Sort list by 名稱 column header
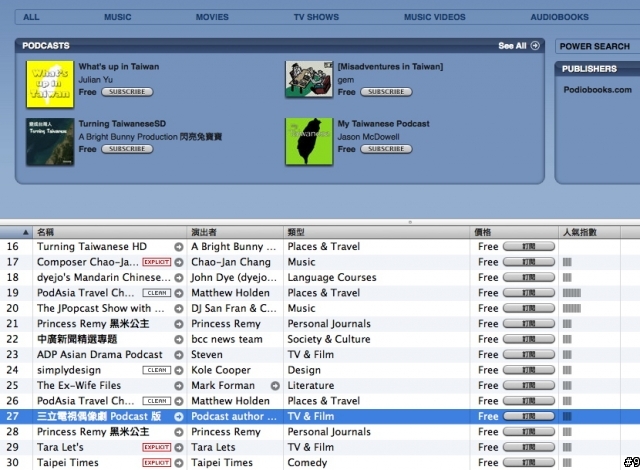 tap(110, 232)
